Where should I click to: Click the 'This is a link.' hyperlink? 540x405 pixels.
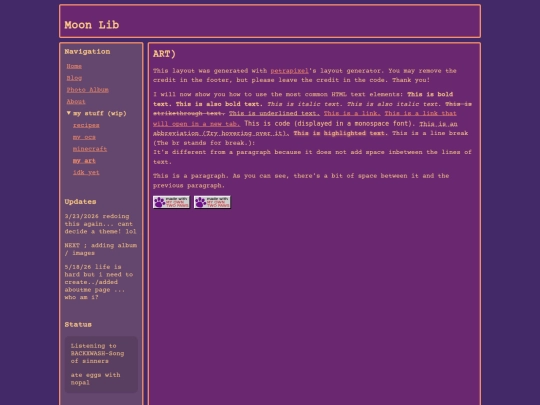[352, 113]
